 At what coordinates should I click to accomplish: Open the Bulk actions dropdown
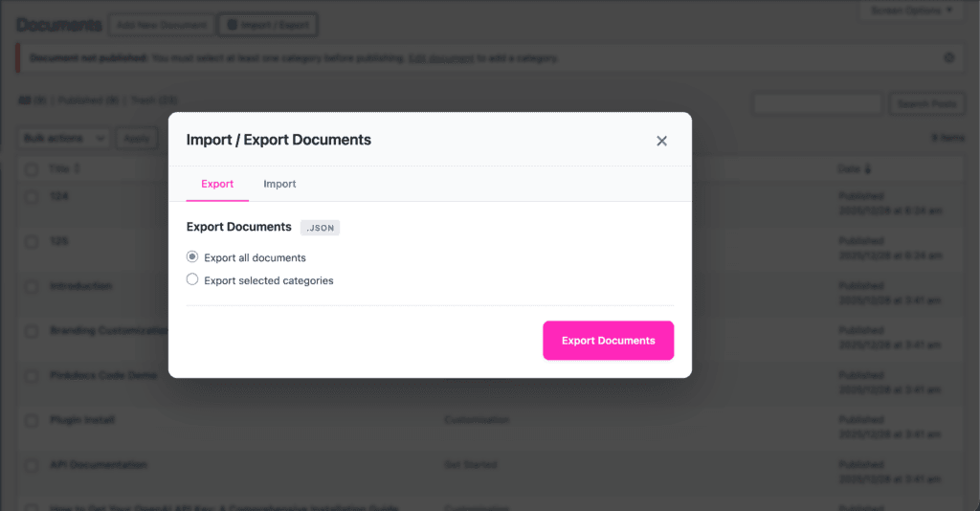tap(65, 138)
